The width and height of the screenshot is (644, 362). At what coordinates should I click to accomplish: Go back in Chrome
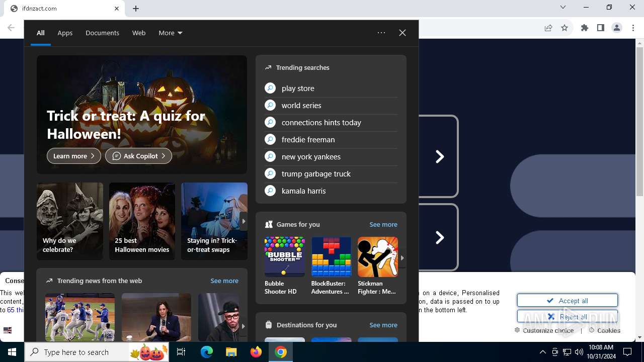[11, 28]
